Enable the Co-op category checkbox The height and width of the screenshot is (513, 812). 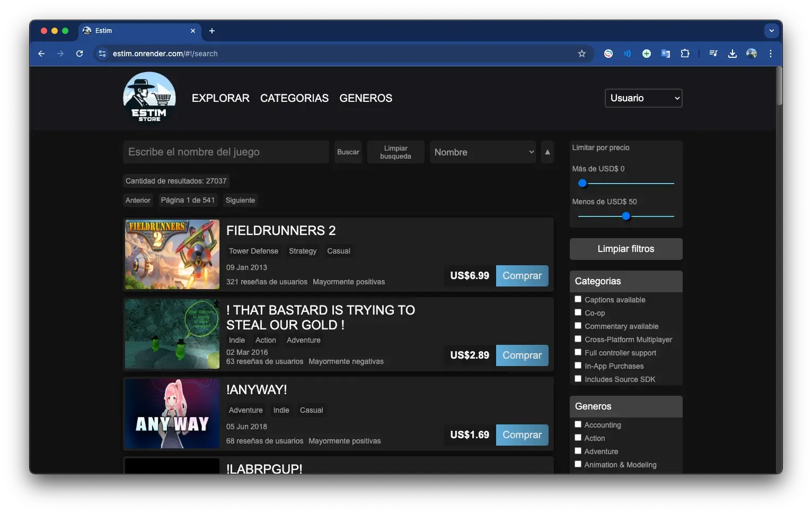point(578,312)
